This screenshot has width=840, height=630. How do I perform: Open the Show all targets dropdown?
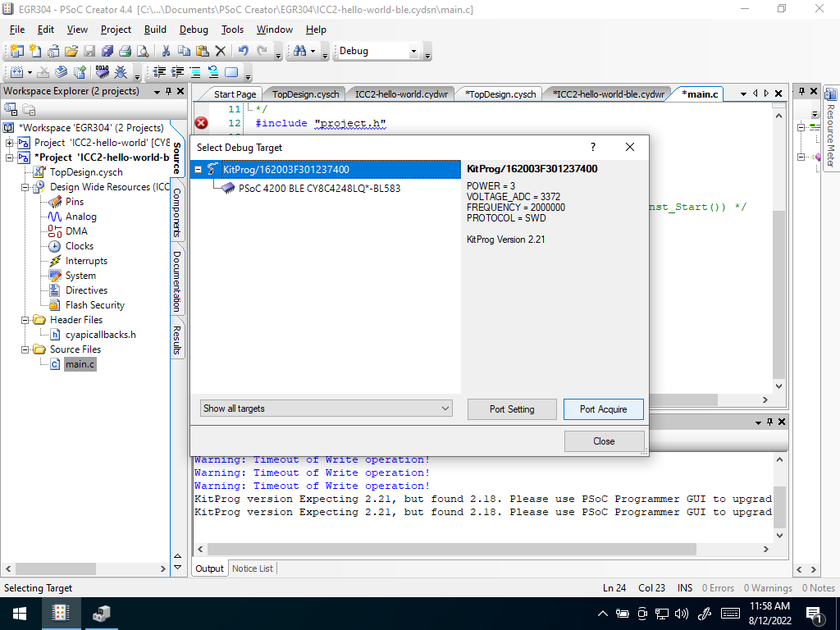point(326,409)
